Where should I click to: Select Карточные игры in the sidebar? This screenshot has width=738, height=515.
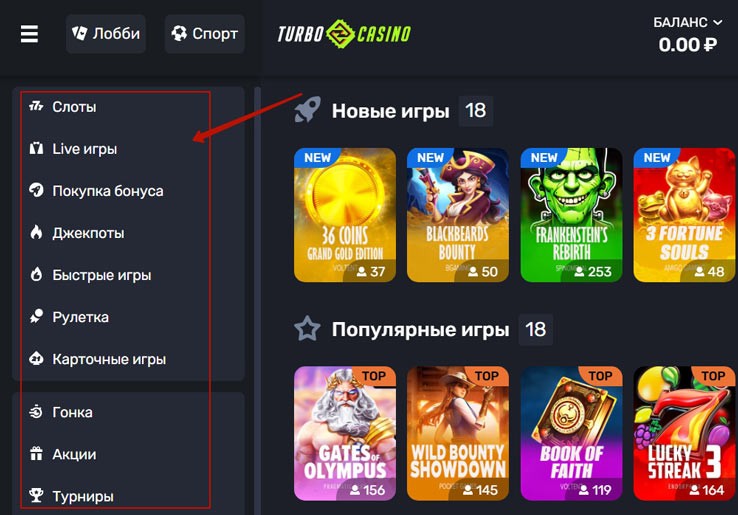click(x=109, y=359)
